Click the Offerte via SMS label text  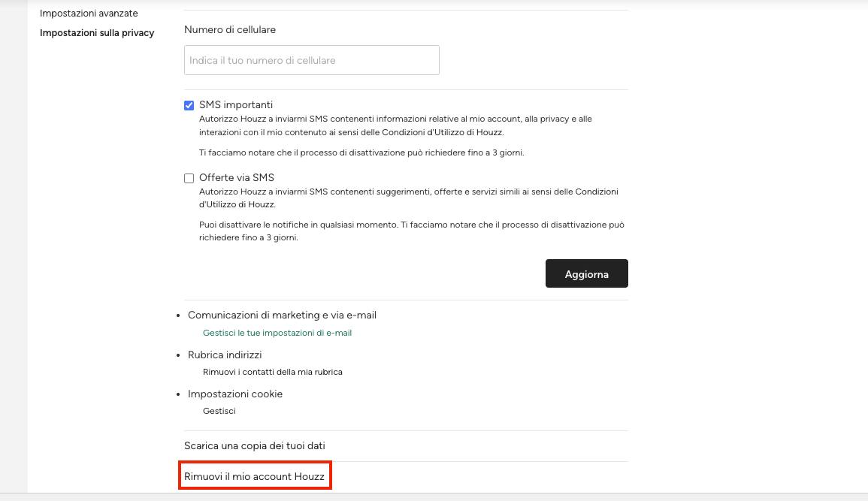coord(237,177)
